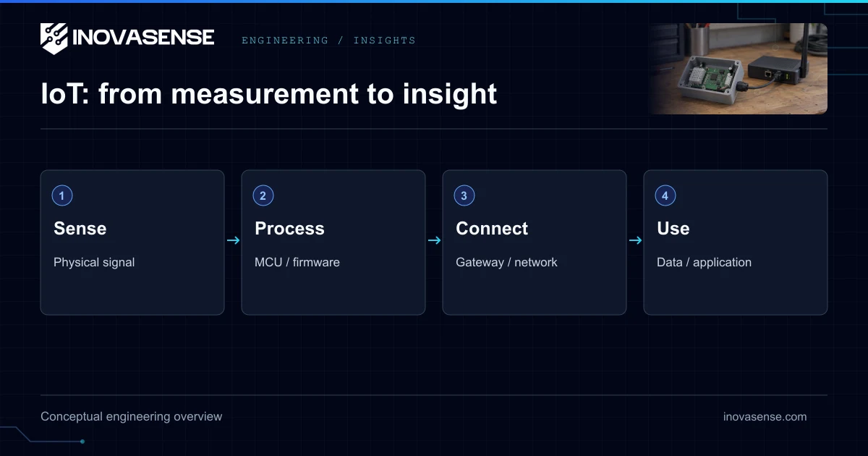868x456 pixels.
Task: Open the IoT device photo thumbnail
Action: (x=738, y=69)
